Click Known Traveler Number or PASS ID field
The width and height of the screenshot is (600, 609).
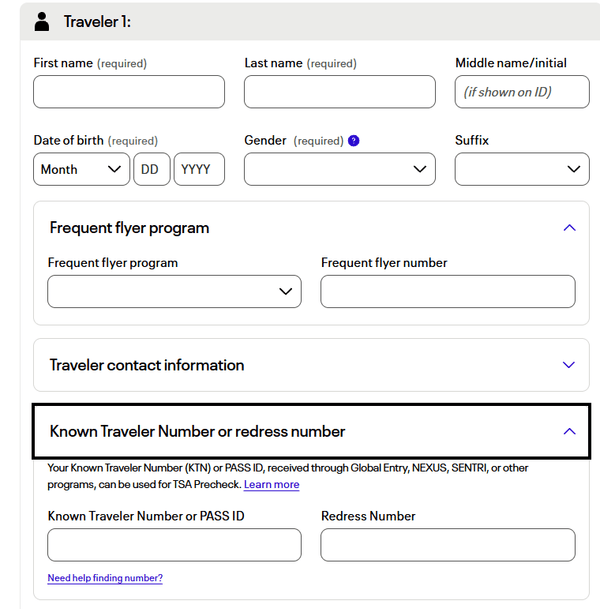coord(174,545)
